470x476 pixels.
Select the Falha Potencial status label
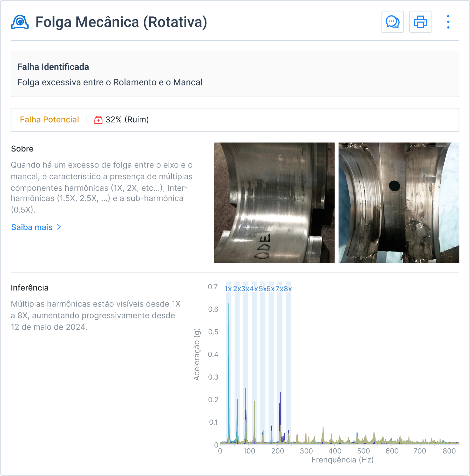[49, 120]
